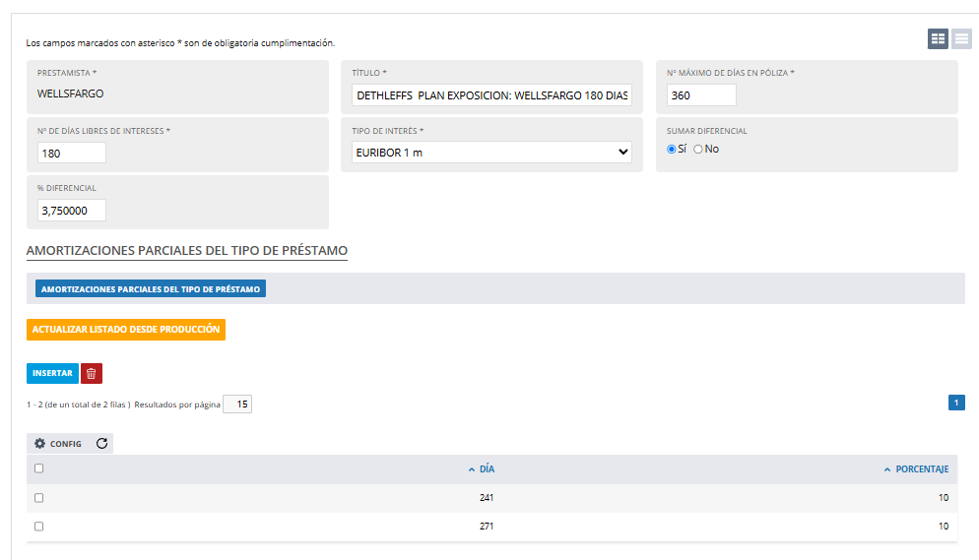Screen dimensions: 979x560
Task: Refresh the table with reload icon
Action: click(101, 444)
